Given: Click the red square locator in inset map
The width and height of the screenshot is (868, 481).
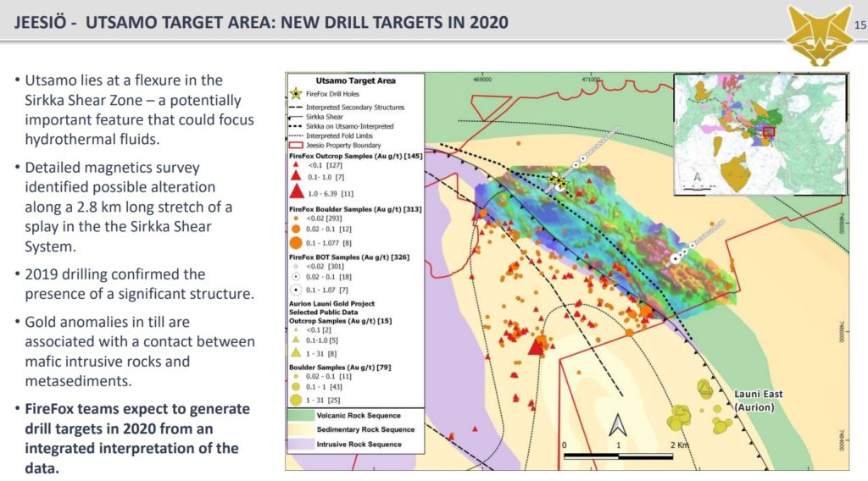Looking at the screenshot, I should (768, 132).
